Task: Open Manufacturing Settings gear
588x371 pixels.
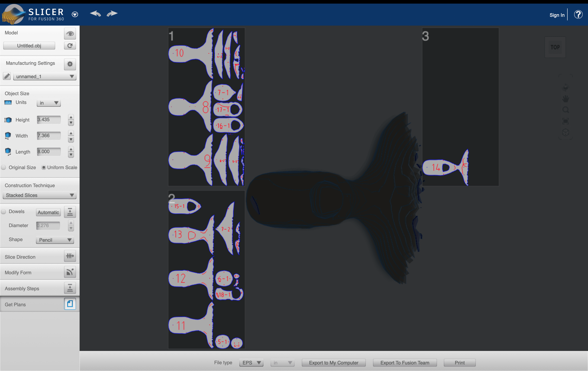Action: [x=70, y=64]
